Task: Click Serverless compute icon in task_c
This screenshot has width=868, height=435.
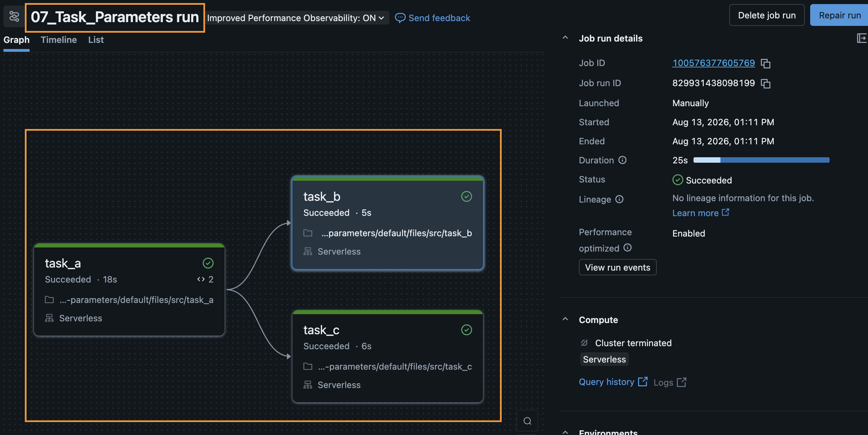Action: [x=308, y=385]
